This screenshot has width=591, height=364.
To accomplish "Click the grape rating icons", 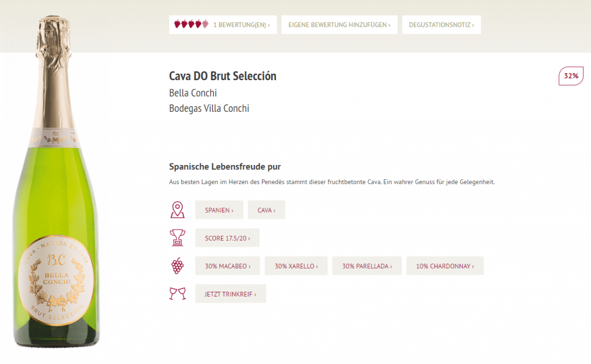I will 191,24.
